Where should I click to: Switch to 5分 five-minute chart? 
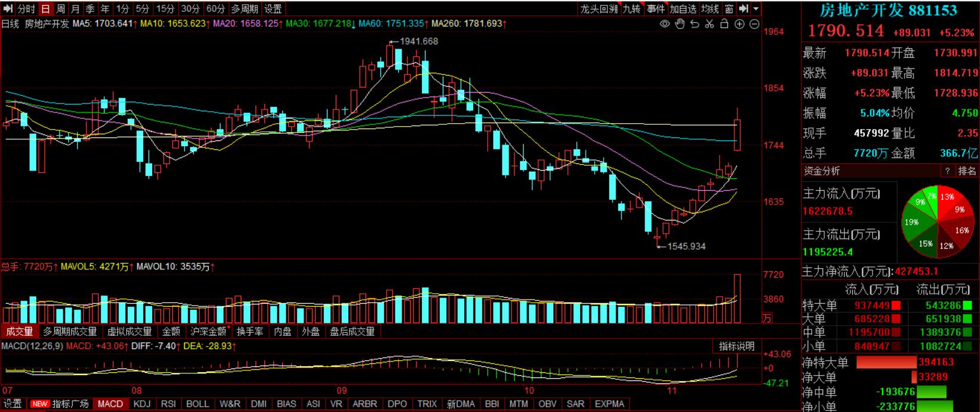point(142,9)
